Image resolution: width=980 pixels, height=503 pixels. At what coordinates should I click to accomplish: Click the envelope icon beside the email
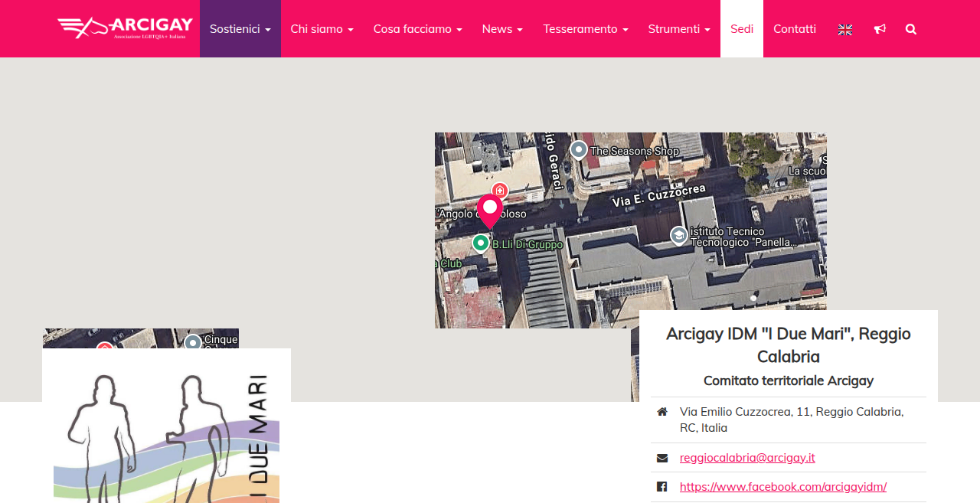pos(662,458)
